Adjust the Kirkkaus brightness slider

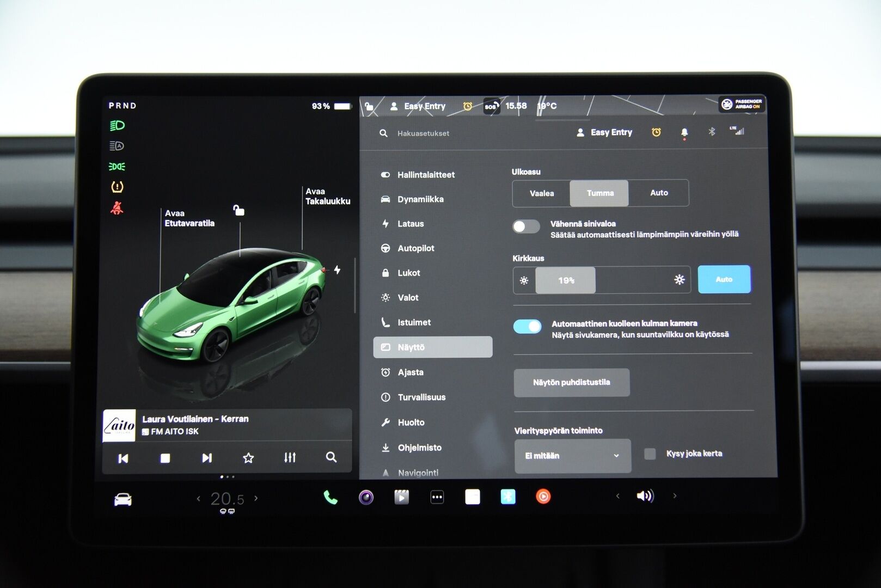pyautogui.click(x=565, y=280)
